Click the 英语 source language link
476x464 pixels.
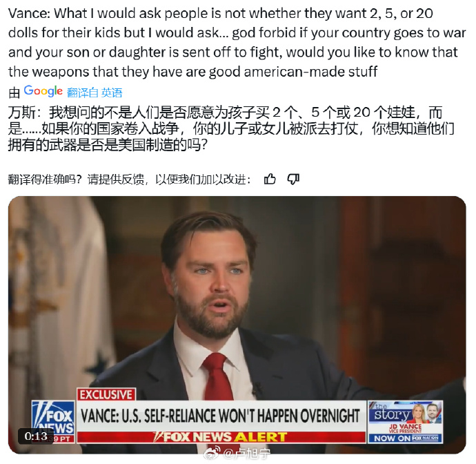112,93
